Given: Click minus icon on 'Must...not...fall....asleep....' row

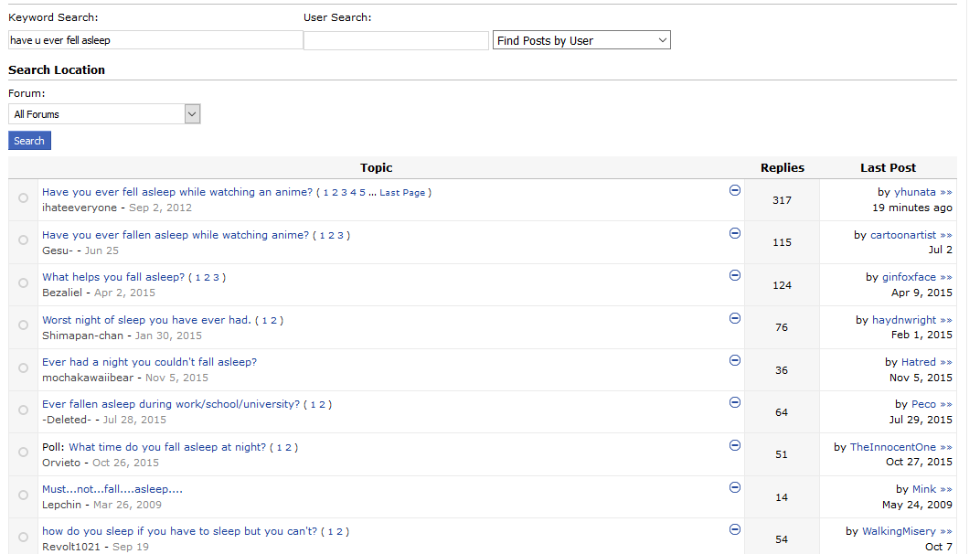Looking at the screenshot, I should point(734,487).
